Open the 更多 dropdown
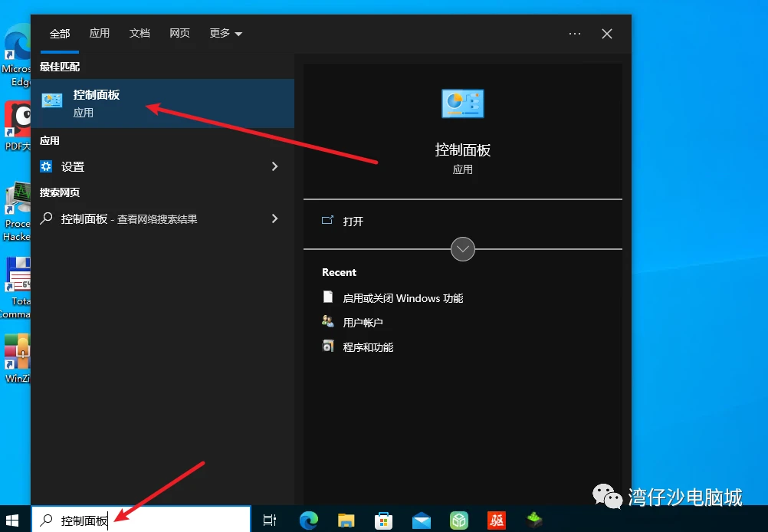This screenshot has height=532, width=768. [226, 33]
